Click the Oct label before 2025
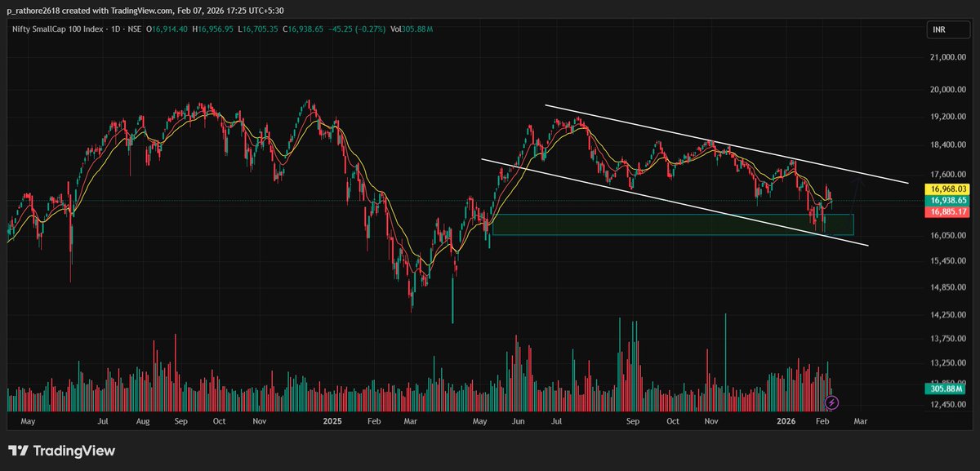 coord(219,421)
